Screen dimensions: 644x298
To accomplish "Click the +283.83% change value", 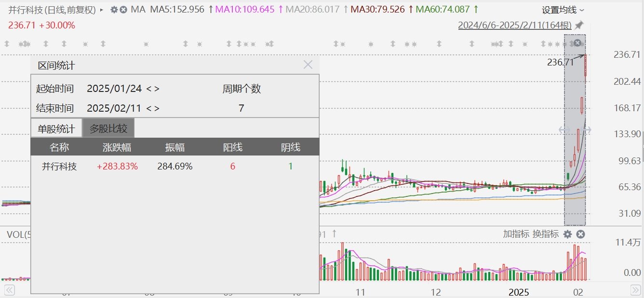I will coord(117,166).
